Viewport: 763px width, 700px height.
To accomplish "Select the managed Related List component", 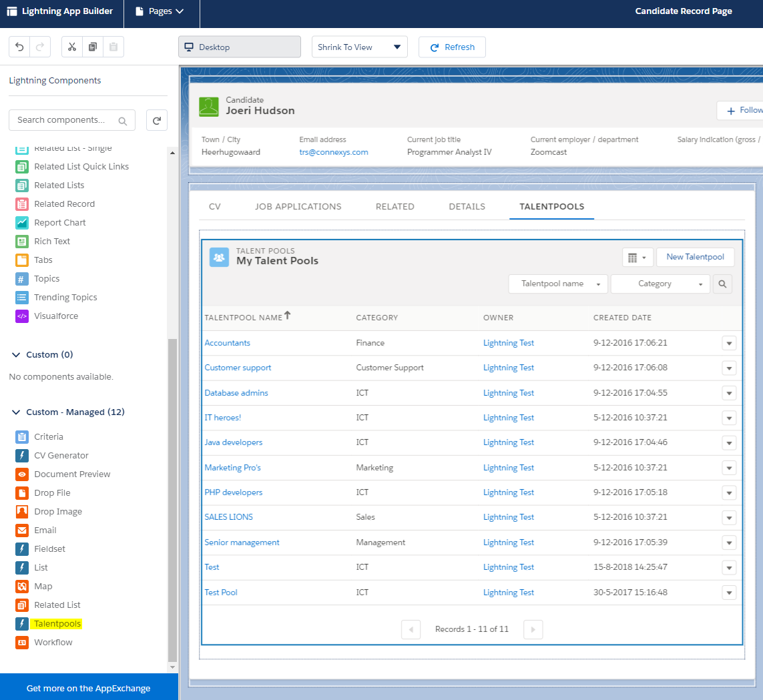I will pos(48,605).
